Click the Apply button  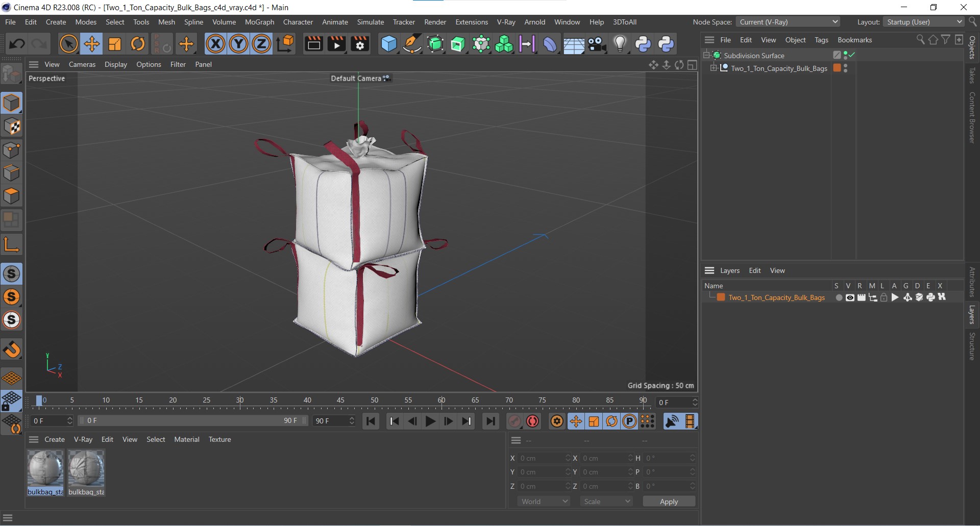[669, 502]
